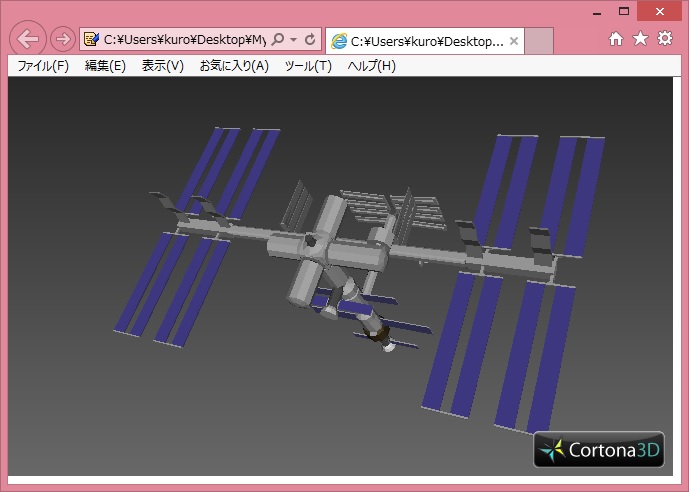The width and height of the screenshot is (689, 492).
Task: Open the お気に入り(A) menu
Action: pos(234,66)
